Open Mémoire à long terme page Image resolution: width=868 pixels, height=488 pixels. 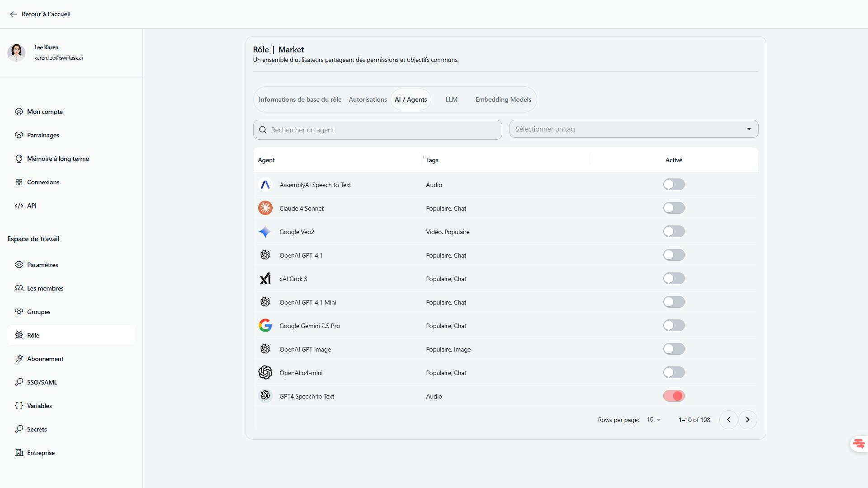(x=57, y=159)
